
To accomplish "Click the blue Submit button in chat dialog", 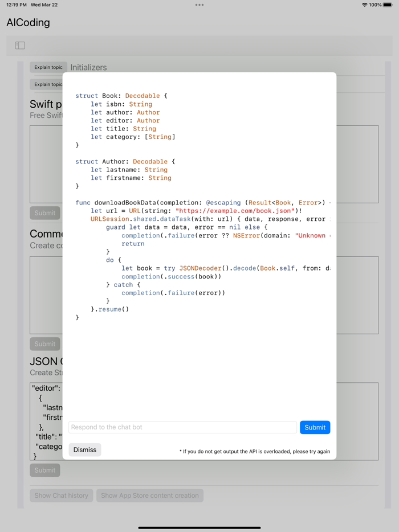I will 315,427.
